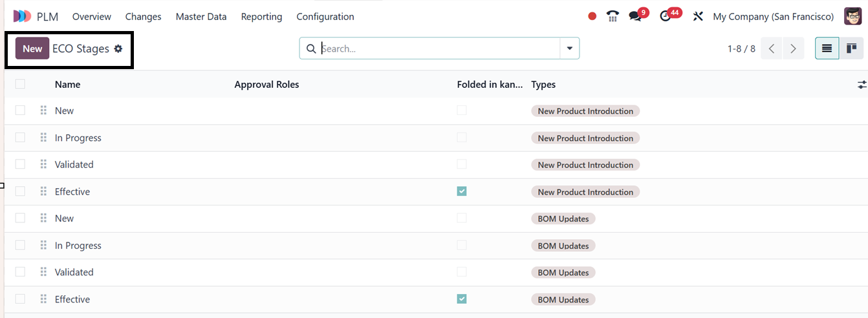The image size is (868, 318).
Task: Switch to the kanban view
Action: coord(852,48)
